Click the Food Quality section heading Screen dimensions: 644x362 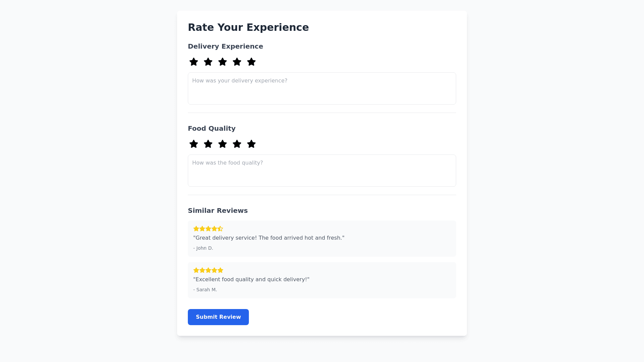pyautogui.click(x=212, y=128)
